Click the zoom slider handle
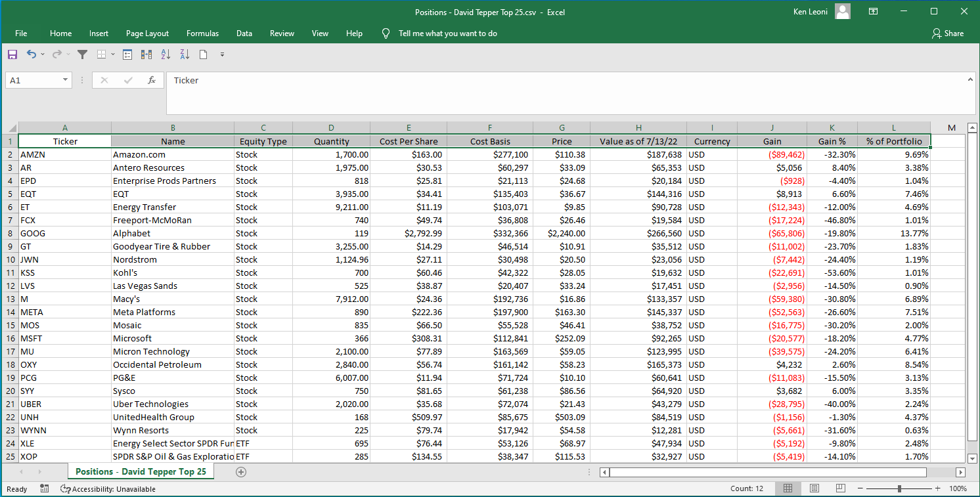The image size is (980, 497). point(899,488)
